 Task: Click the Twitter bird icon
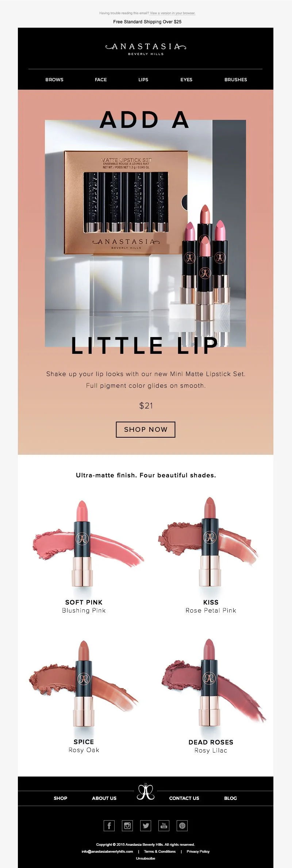click(146, 825)
